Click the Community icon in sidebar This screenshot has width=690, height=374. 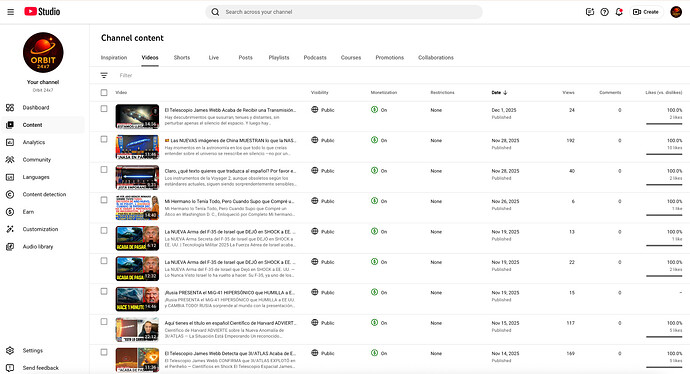[x=10, y=160]
